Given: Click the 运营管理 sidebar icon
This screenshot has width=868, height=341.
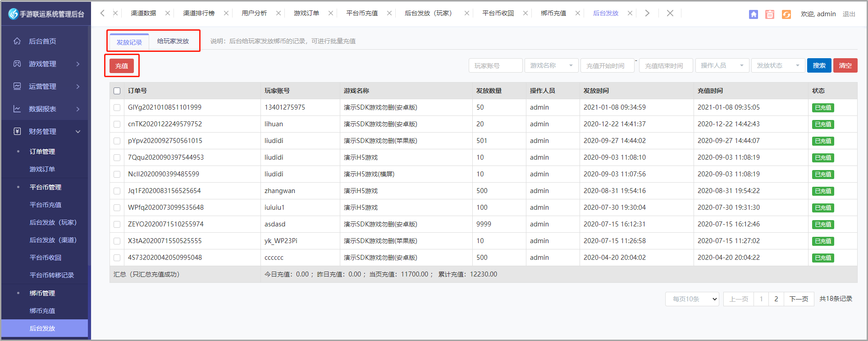Looking at the screenshot, I should pyautogui.click(x=17, y=86).
